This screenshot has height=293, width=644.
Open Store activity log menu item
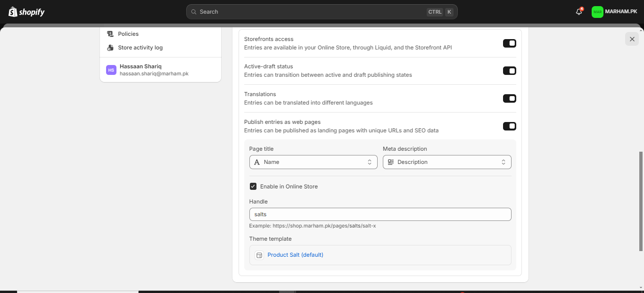pos(140,48)
